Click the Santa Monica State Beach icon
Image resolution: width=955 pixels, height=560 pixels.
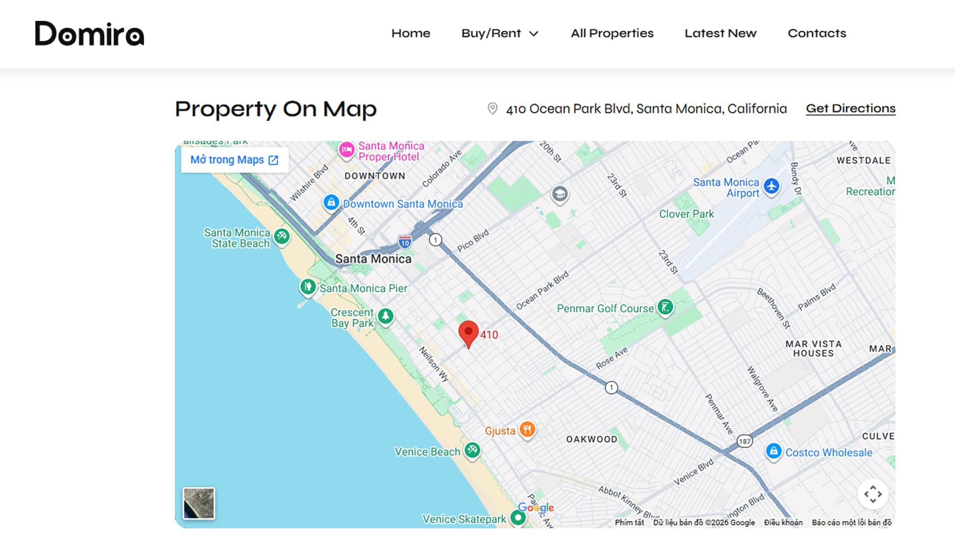click(282, 236)
